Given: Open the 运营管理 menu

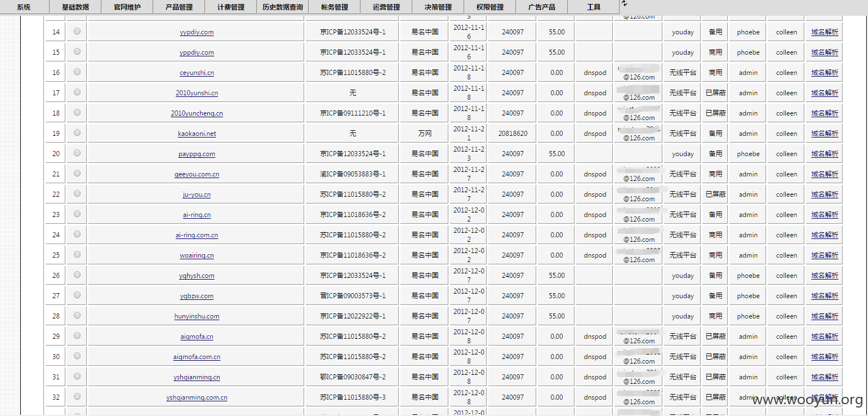Looking at the screenshot, I should pos(386,7).
